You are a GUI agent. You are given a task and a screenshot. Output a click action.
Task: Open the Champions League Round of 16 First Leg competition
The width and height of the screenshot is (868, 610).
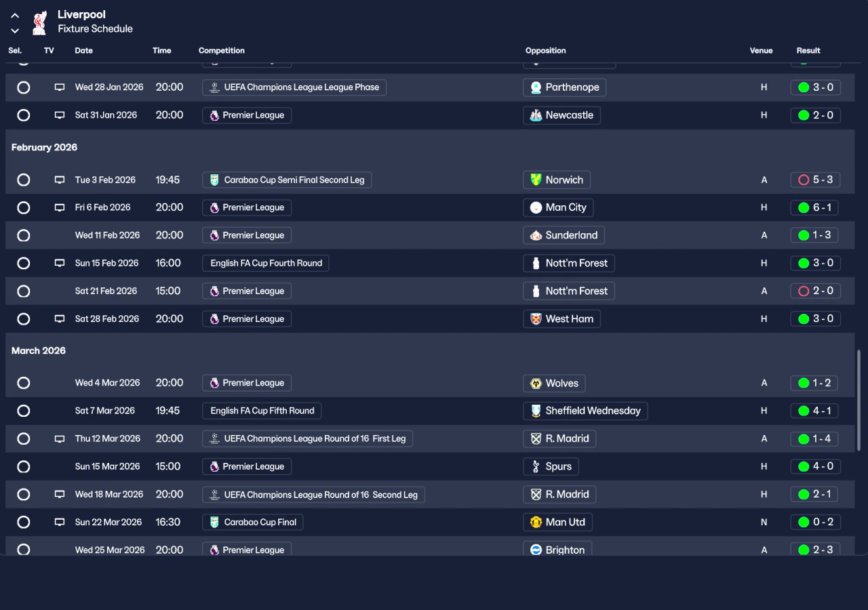pos(308,439)
